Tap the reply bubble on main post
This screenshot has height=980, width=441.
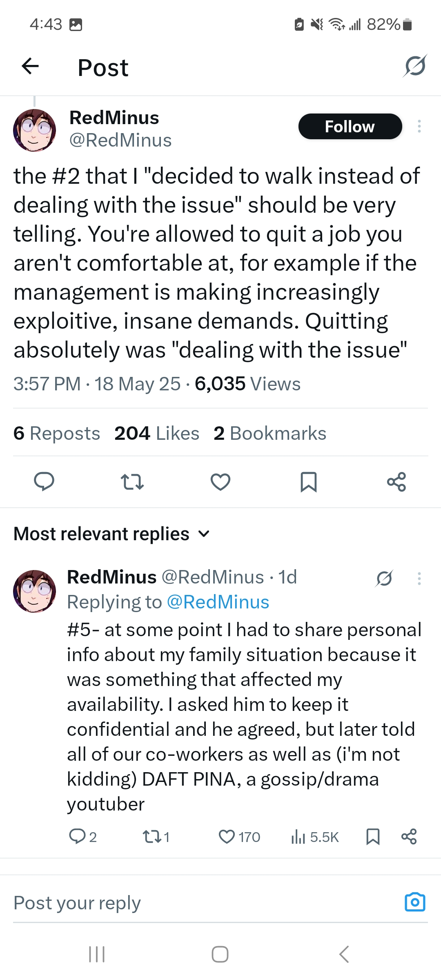[44, 481]
